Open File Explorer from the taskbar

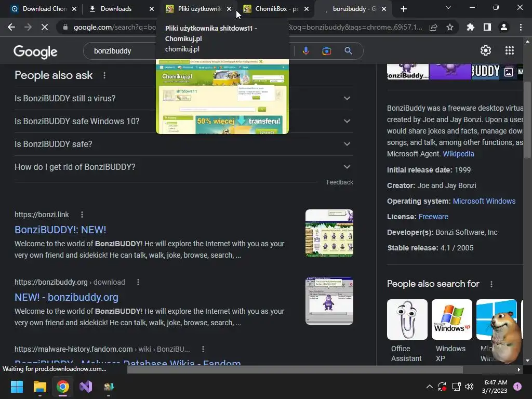[39, 387]
